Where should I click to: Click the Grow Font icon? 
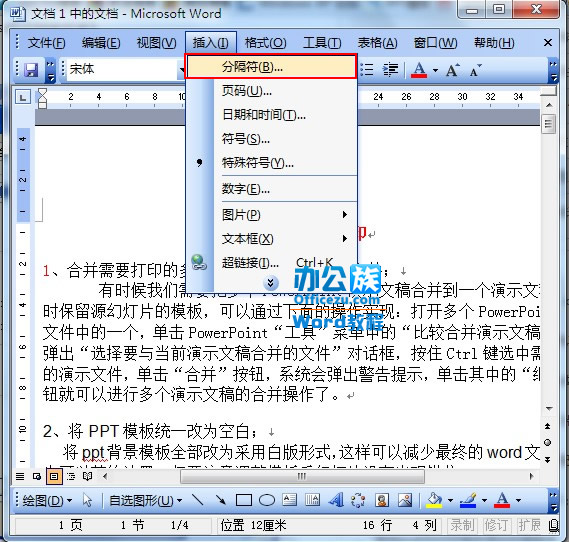[453, 70]
